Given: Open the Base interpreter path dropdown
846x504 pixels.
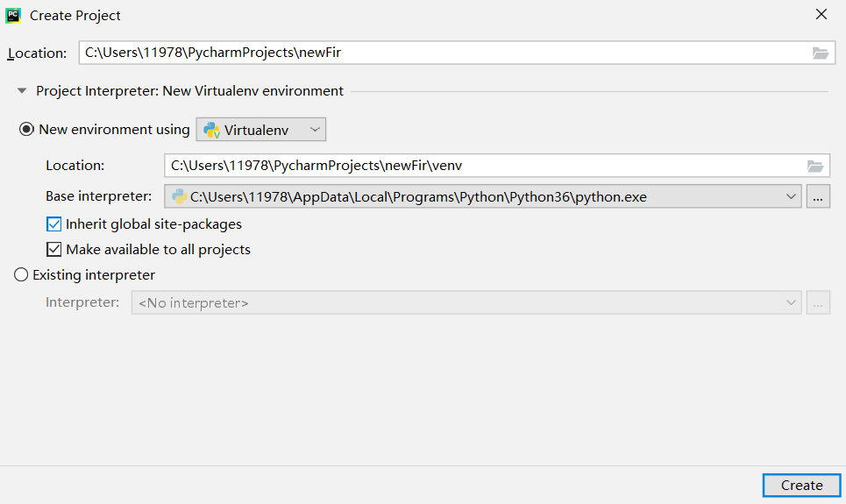Looking at the screenshot, I should [x=483, y=196].
